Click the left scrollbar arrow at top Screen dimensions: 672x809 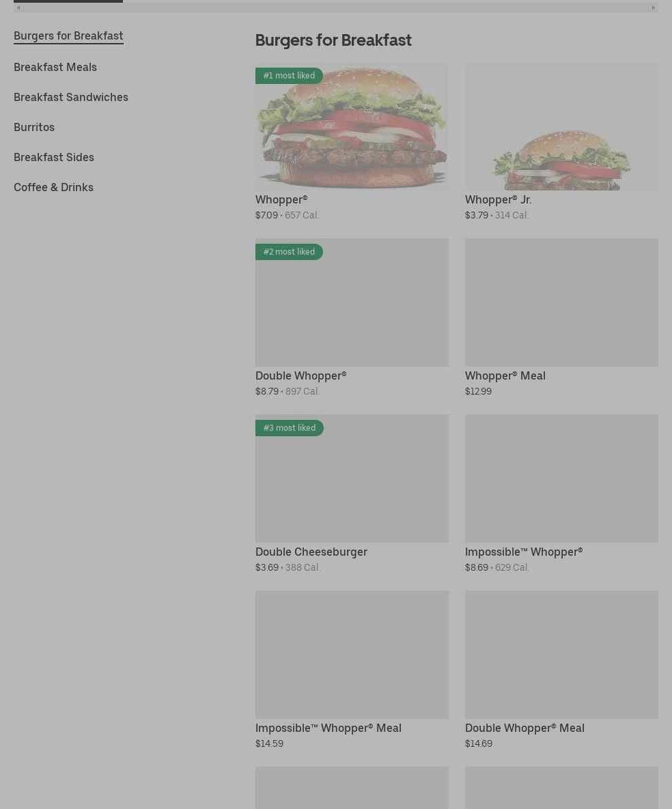[18, 8]
